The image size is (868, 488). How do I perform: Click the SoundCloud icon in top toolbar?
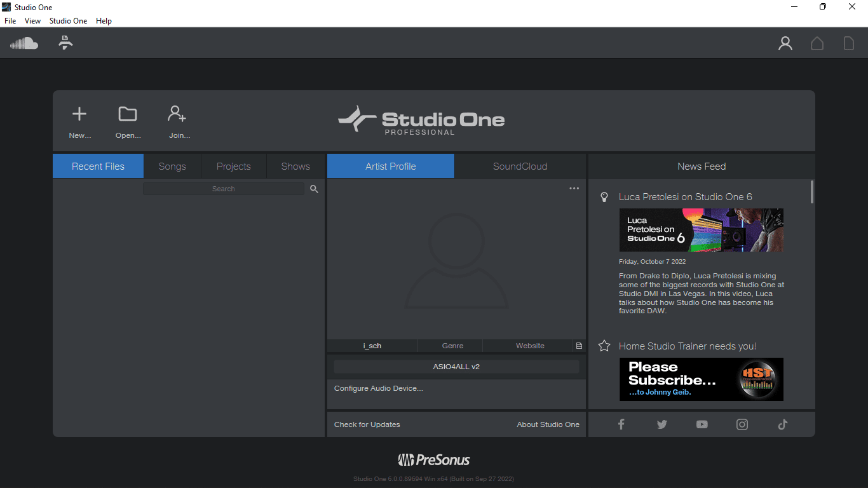[x=24, y=43]
